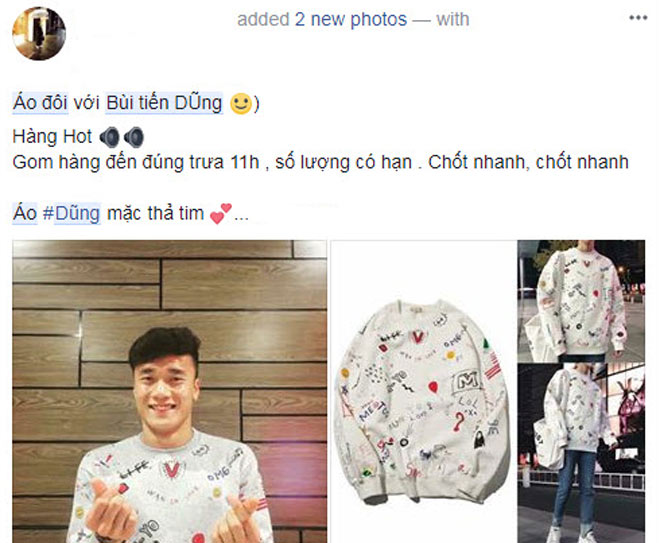Click the second speaker emoji after Hàng Hot

tap(134, 137)
